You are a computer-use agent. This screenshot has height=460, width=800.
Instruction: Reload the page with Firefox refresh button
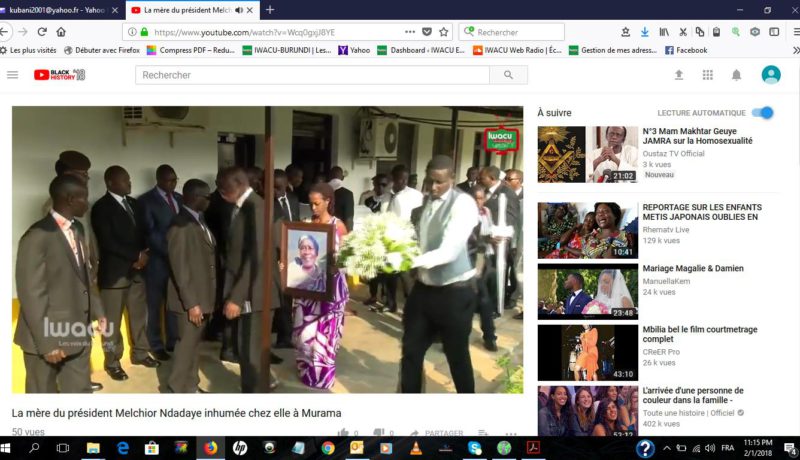point(42,32)
